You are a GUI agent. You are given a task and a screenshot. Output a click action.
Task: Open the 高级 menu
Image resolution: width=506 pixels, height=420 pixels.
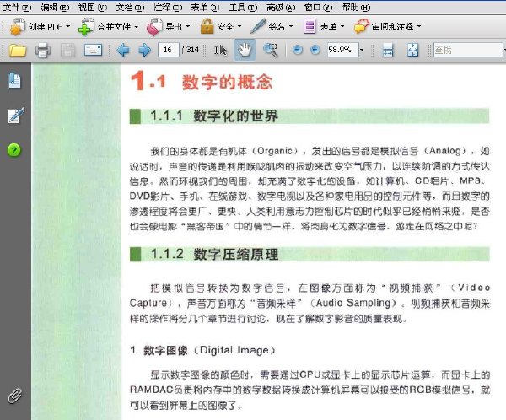coord(281,7)
